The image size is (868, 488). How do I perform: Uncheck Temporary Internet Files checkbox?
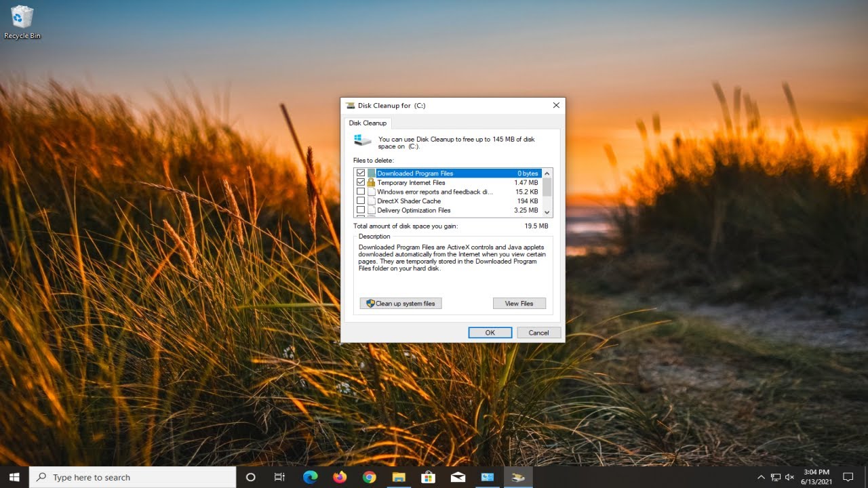click(x=361, y=182)
